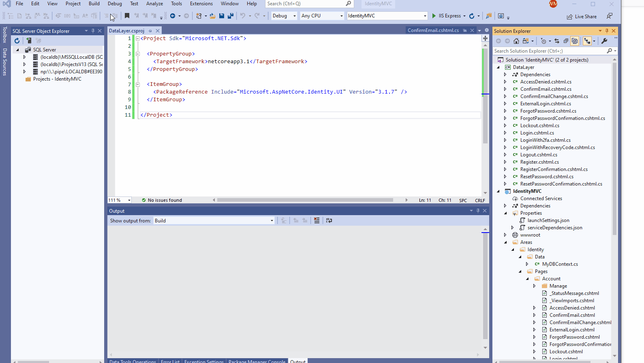Expand the wwwroot folder
This screenshot has width=644, height=363.
pos(505,235)
